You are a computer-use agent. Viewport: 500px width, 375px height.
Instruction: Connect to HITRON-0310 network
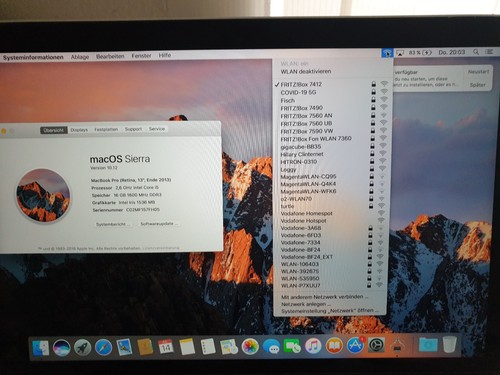pyautogui.click(x=331, y=162)
